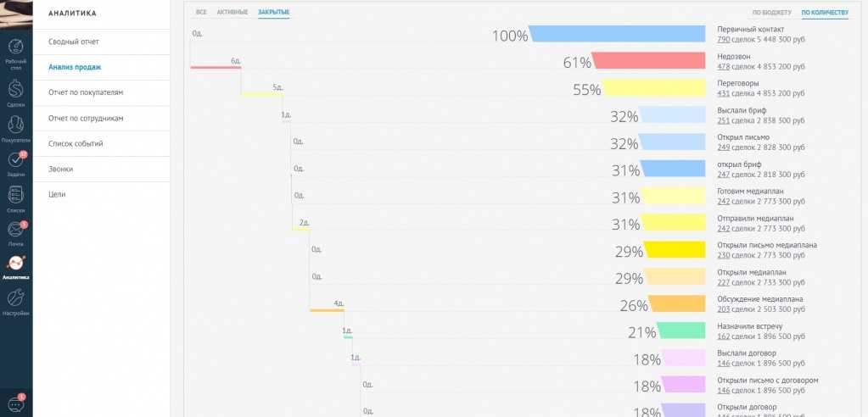
Task: Click the blue 100% Первичный контакт bar
Action: [618, 34]
